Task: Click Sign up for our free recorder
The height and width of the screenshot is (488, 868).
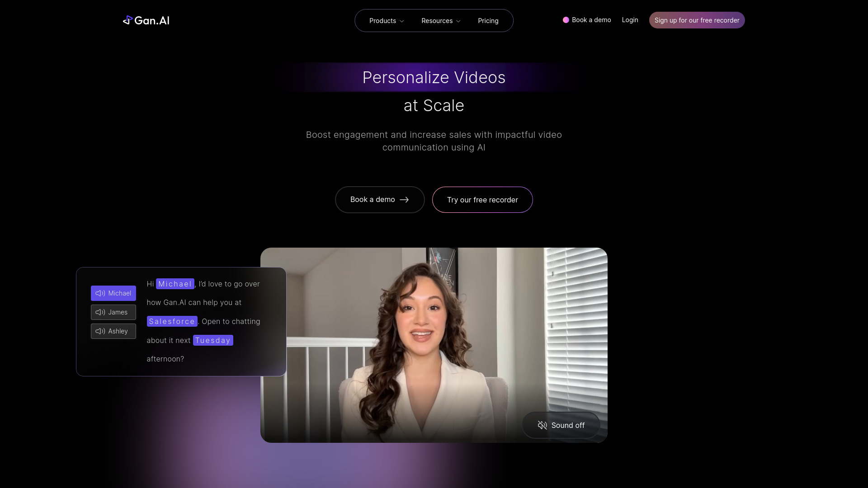Action: 697,20
